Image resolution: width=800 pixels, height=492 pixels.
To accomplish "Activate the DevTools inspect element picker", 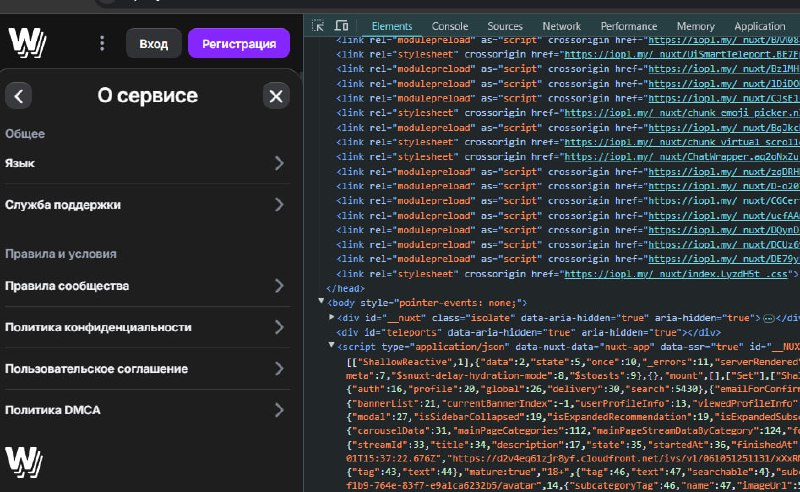I will click(318, 25).
